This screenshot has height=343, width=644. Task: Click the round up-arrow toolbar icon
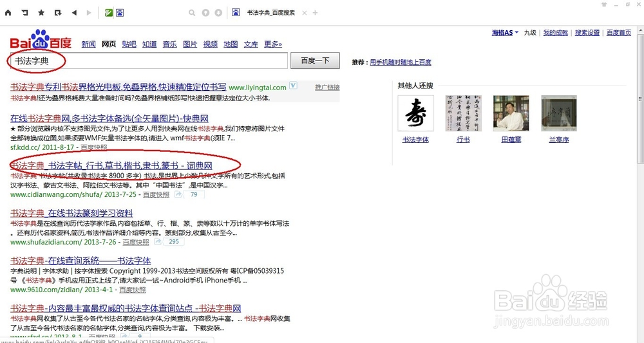click(x=205, y=13)
